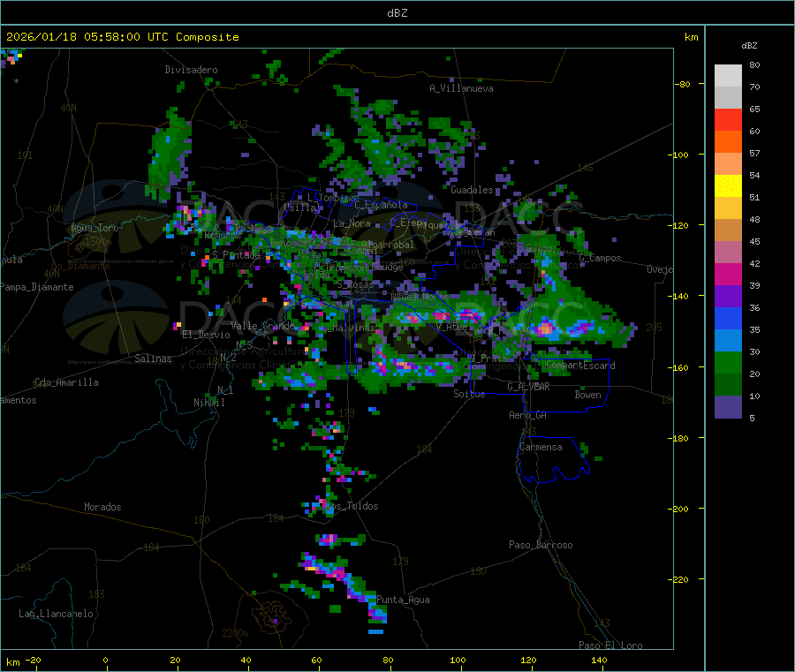Screen dimensions: 795x672
Task: Click the Aero_GA place label
Action: pyautogui.click(x=528, y=415)
